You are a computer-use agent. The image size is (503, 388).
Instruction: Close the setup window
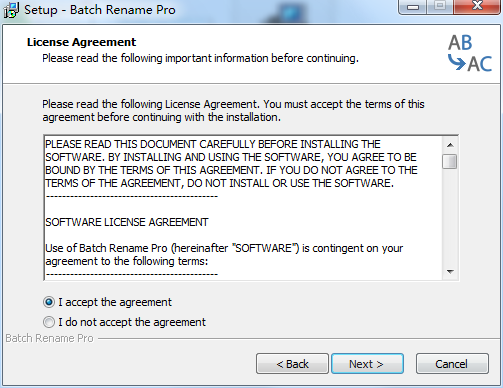(477, 7)
